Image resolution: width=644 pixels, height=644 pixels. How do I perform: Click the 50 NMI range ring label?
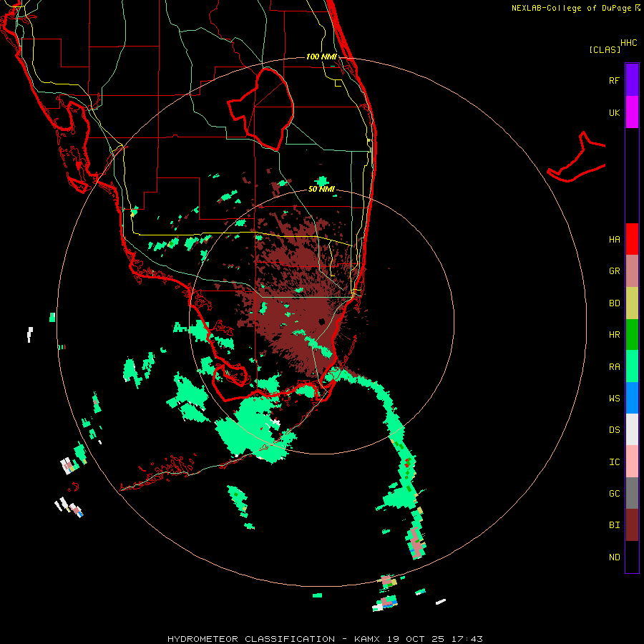click(x=321, y=189)
